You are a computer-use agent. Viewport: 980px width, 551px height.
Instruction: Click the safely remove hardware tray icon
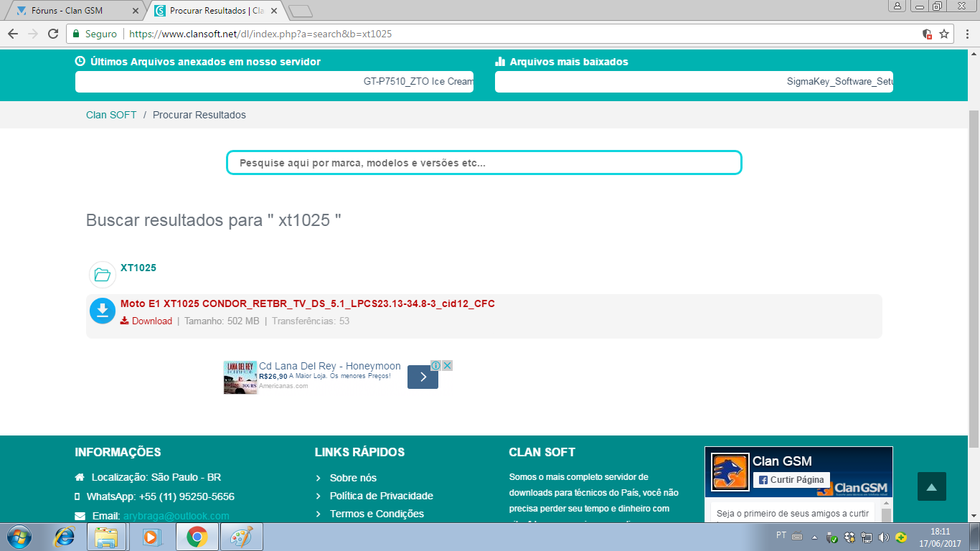point(832,537)
